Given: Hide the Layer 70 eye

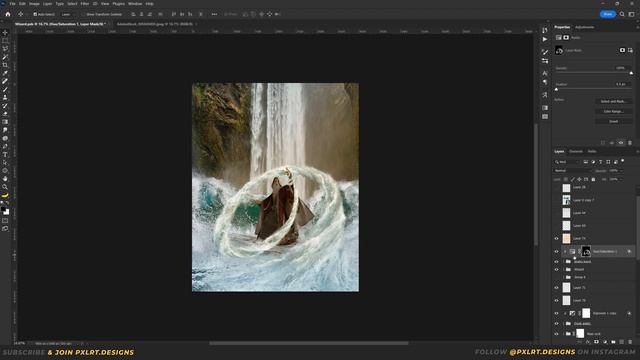Looking at the screenshot, I should [x=556, y=300].
